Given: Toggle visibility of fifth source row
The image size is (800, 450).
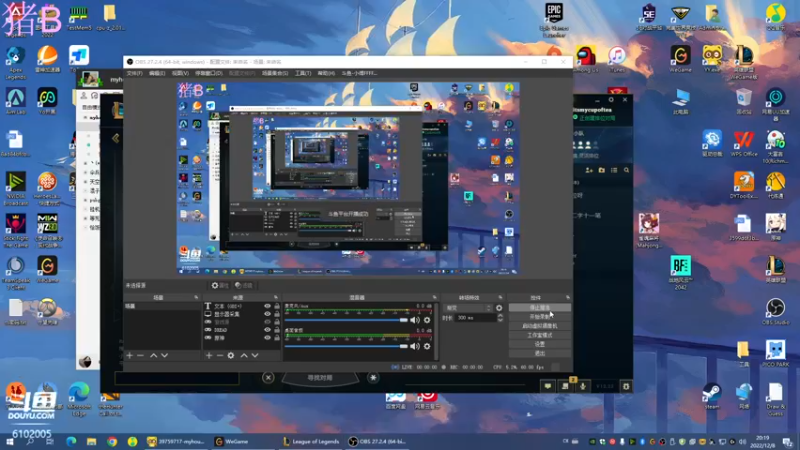Looking at the screenshot, I should pyautogui.click(x=267, y=338).
